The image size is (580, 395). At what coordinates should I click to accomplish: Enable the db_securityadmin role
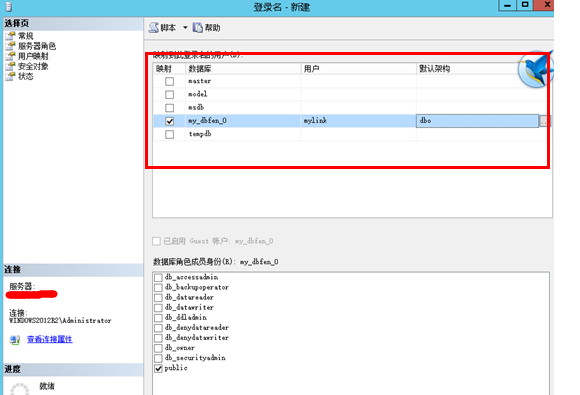pos(158,358)
